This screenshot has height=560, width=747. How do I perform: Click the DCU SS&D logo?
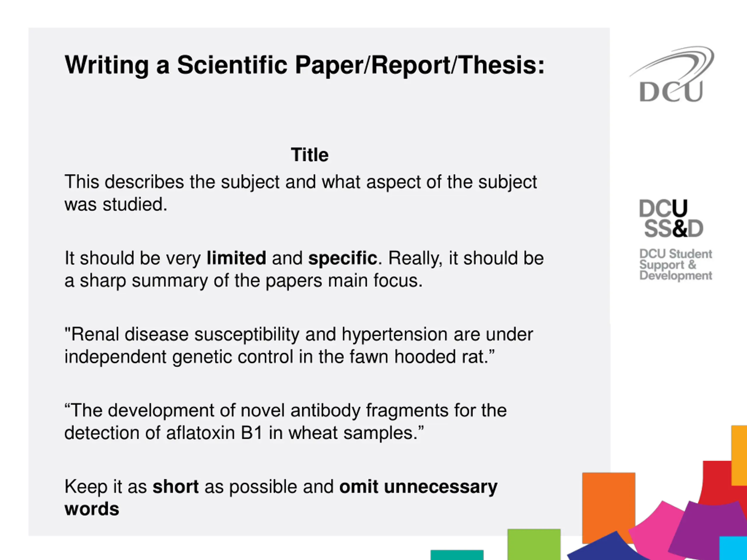(671, 218)
